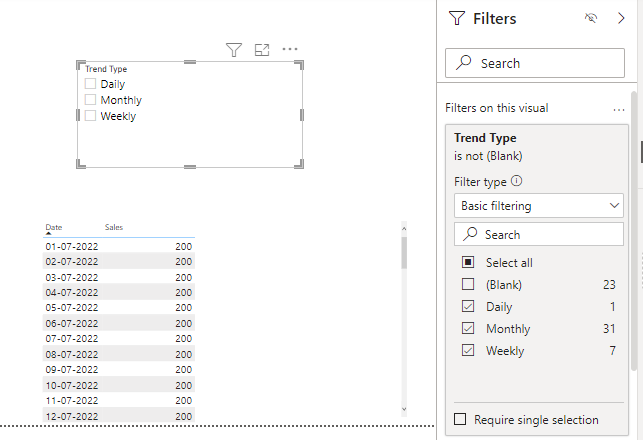Toggle hide Filters pane eye icon
The width and height of the screenshot is (643, 440).
(591, 18)
